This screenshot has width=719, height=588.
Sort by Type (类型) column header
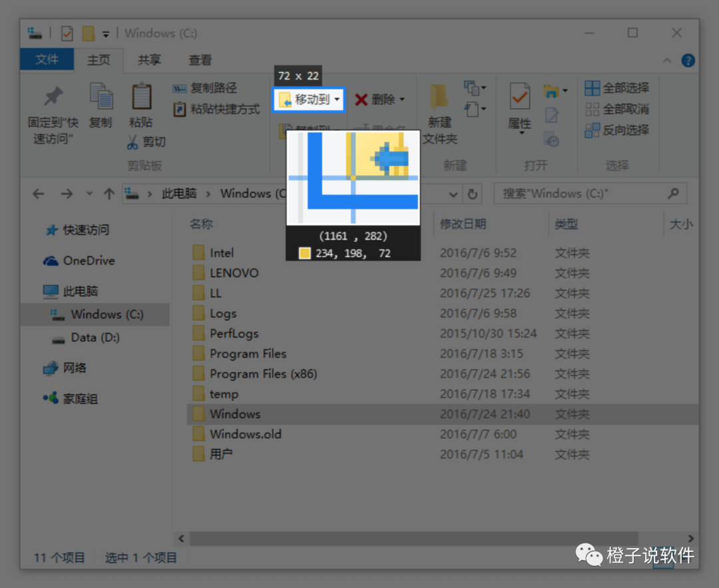(x=566, y=224)
